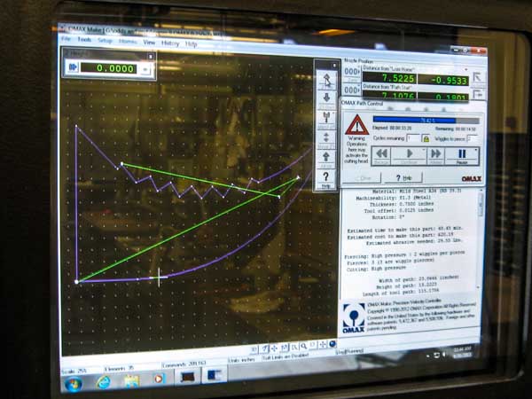
Task: Click the Scale status bar entry
Action: coord(74,372)
